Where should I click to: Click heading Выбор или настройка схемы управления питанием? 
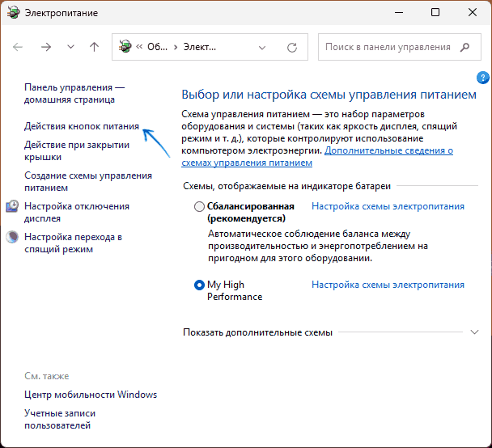tap(329, 95)
